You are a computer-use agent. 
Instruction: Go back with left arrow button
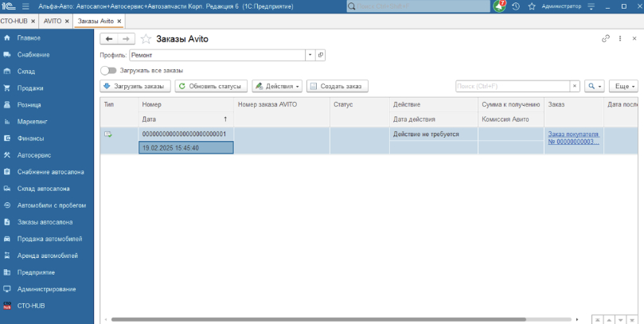pos(109,39)
